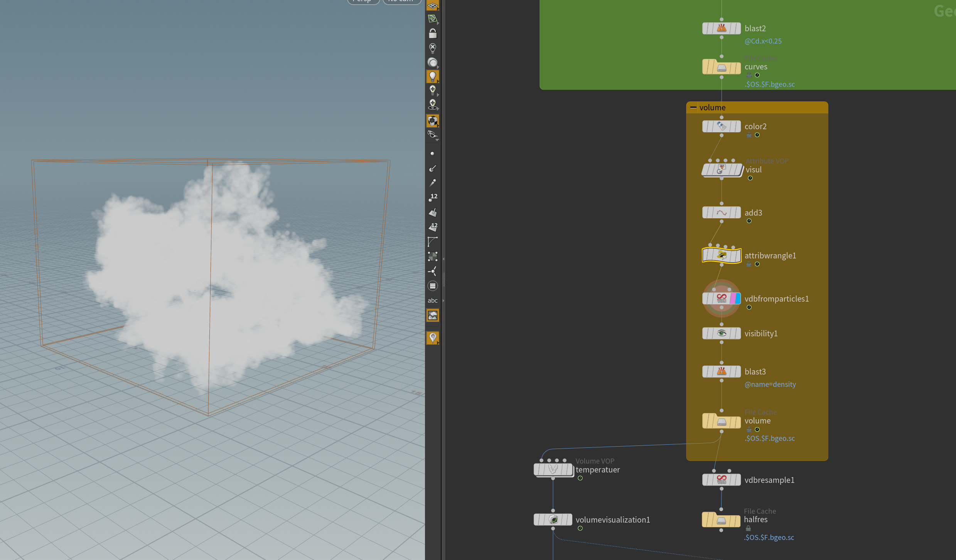Click the abc text display icon
This screenshot has height=560, width=956.
433,300
